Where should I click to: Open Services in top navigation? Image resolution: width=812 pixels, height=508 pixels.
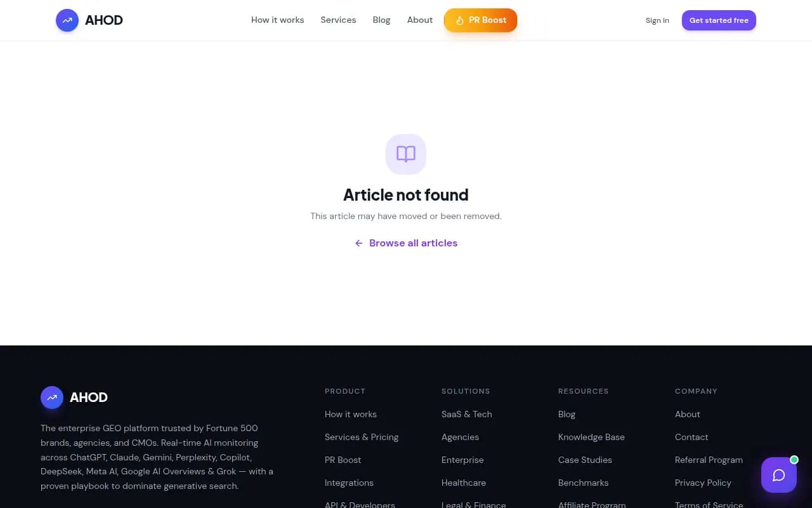point(338,20)
